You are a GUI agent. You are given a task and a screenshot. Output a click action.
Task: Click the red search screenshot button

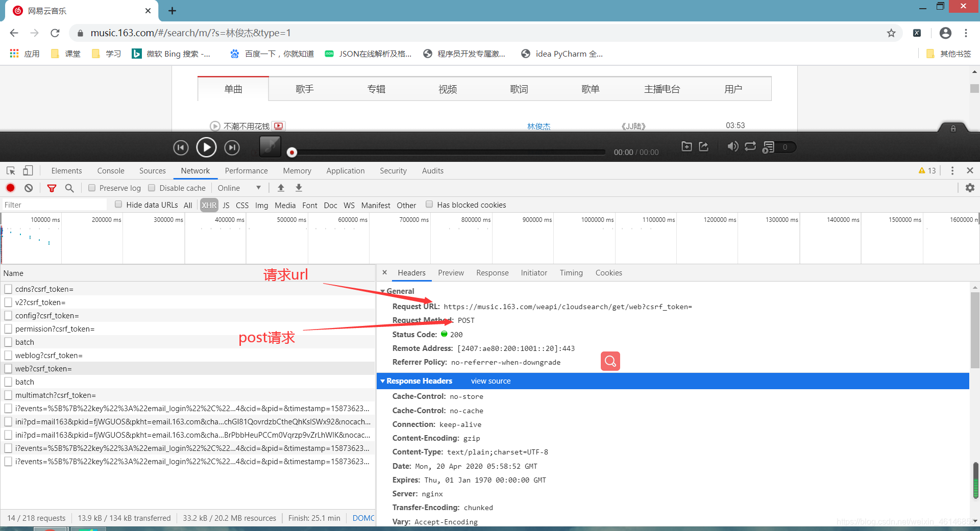pos(610,361)
